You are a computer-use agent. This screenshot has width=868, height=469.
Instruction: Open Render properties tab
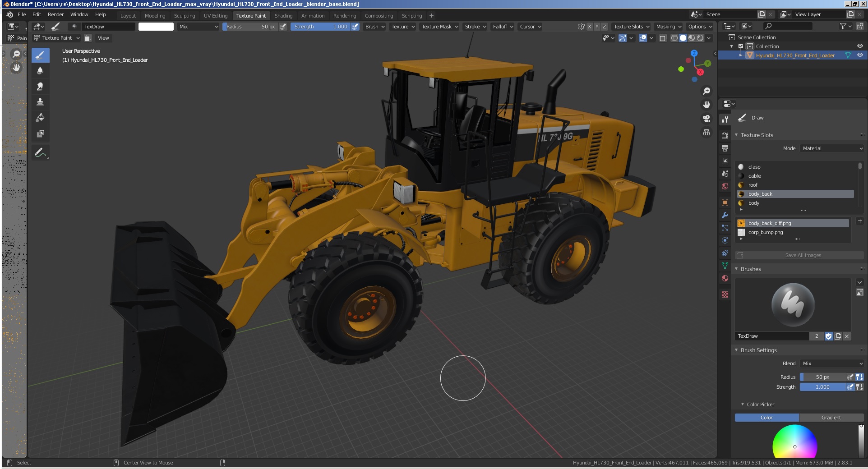pos(725,135)
